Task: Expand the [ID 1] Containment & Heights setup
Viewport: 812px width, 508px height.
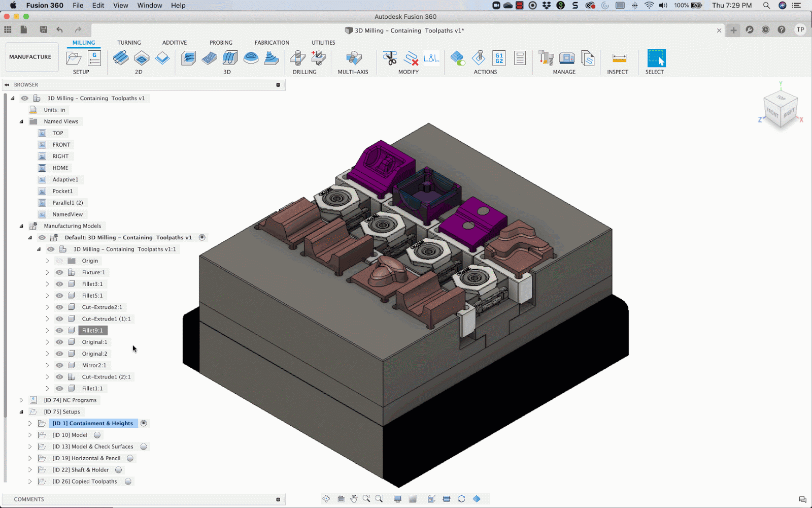Action: (30, 423)
